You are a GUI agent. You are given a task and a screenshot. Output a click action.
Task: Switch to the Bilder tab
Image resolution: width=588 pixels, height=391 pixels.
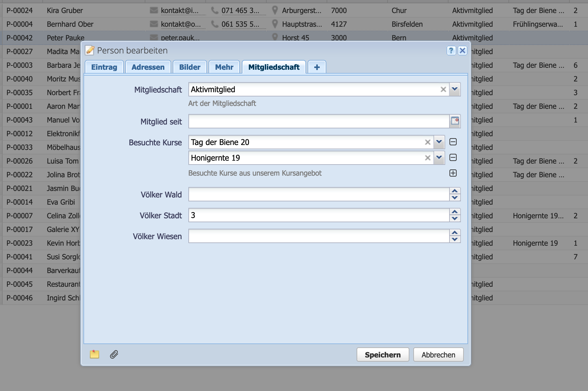[190, 67]
